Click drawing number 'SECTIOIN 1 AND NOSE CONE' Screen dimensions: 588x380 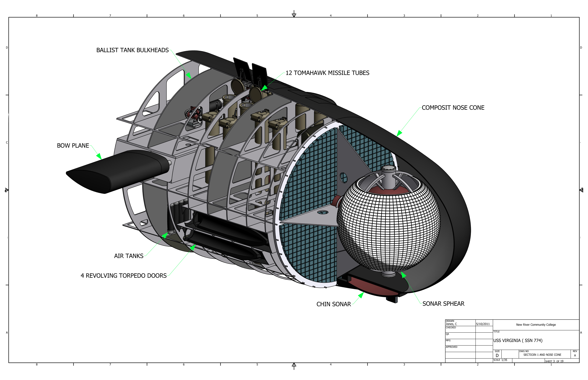click(542, 355)
